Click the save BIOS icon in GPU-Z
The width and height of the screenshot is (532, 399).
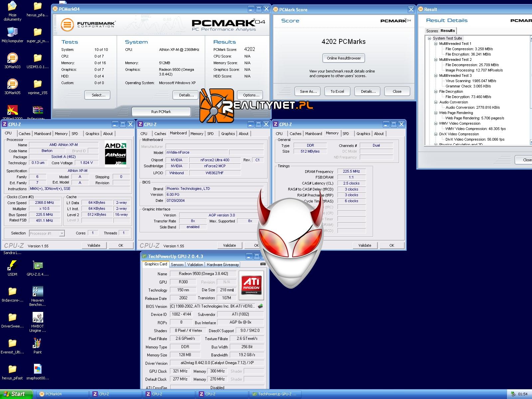260,306
